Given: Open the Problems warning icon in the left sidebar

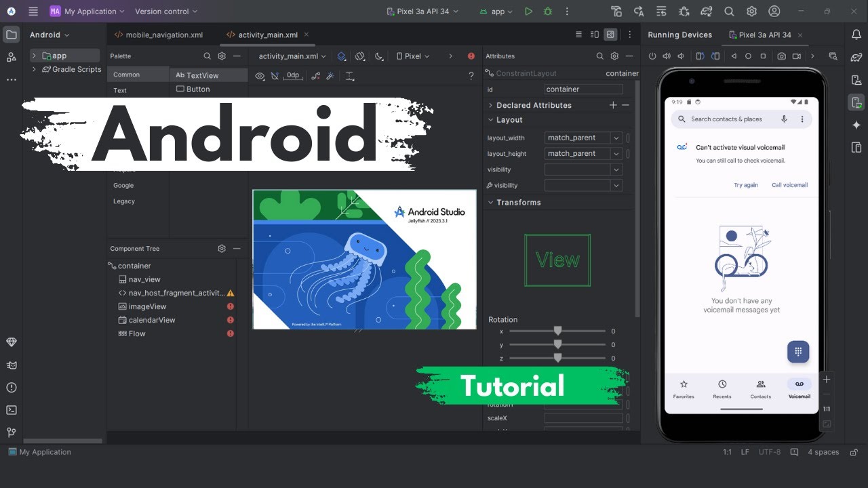Looking at the screenshot, I should 11,388.
